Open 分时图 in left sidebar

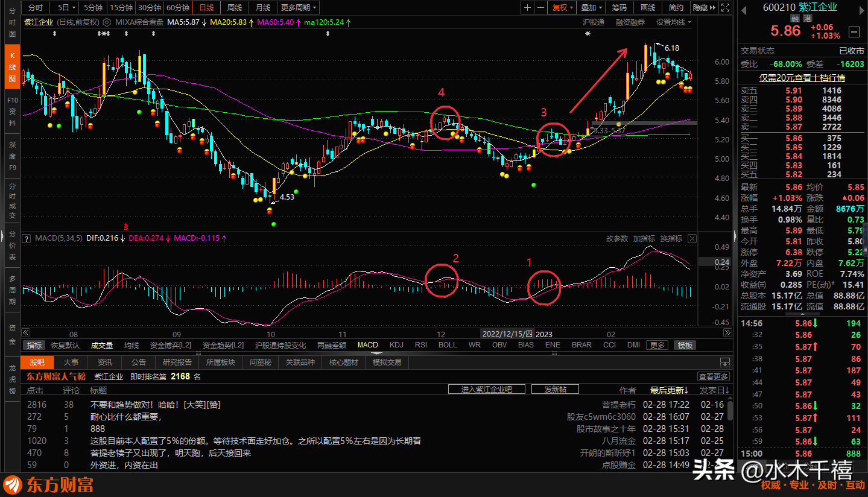(x=12, y=22)
